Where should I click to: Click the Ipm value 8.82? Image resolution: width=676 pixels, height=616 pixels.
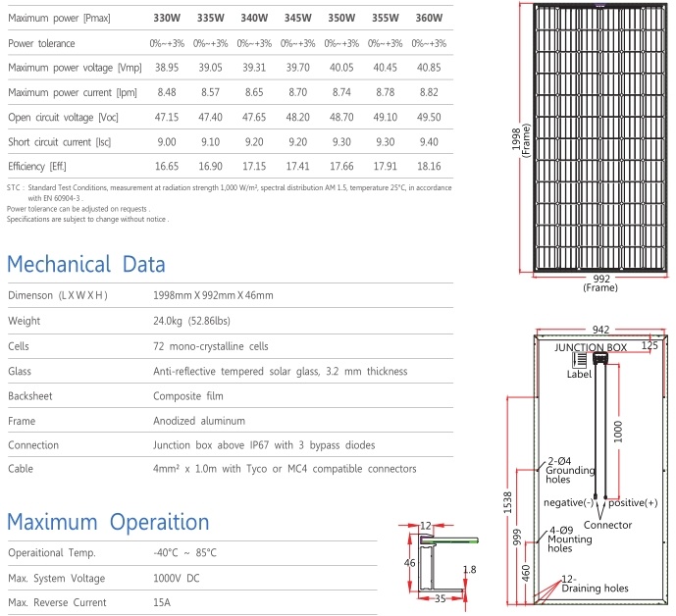tap(429, 92)
